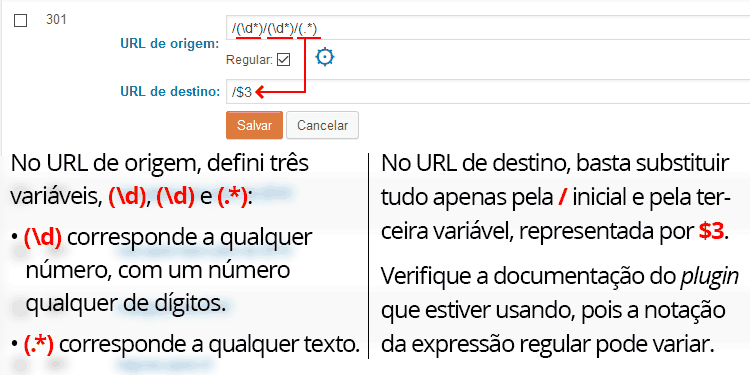Screen dimensions: 750x375
Task: Open the gear options icon next to Regular
Action: [x=325, y=57]
